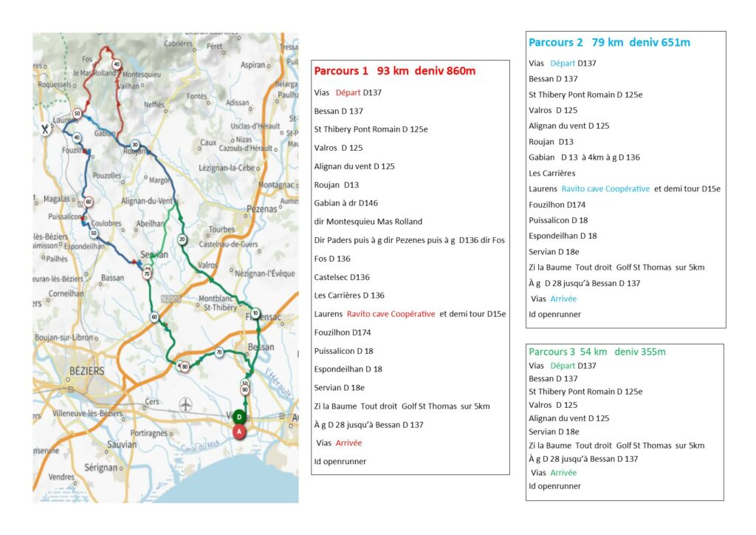Click the line 'dir Montesquieu Mas Rolland'

368,222
